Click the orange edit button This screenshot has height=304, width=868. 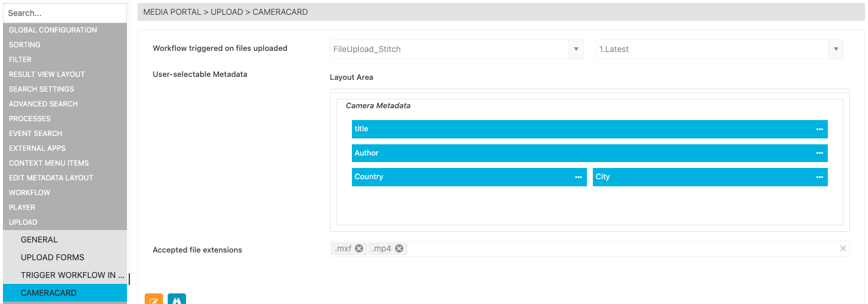(154, 300)
